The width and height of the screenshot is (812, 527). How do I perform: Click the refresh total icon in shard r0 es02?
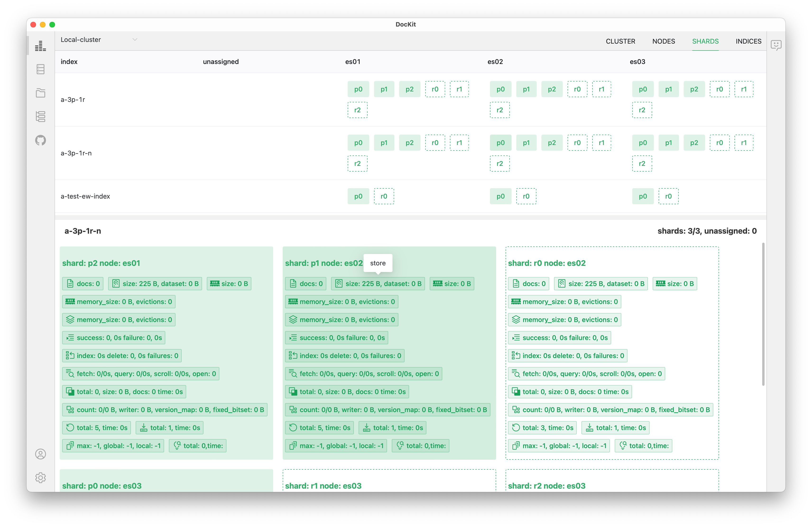click(516, 428)
